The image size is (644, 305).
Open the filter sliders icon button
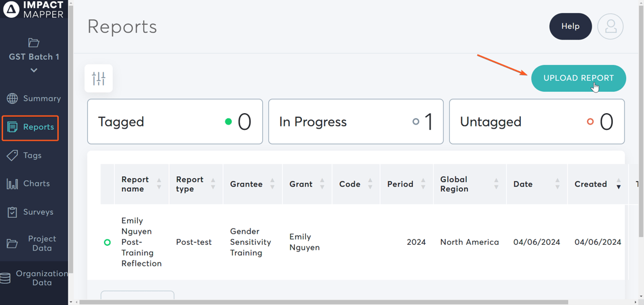(x=98, y=78)
